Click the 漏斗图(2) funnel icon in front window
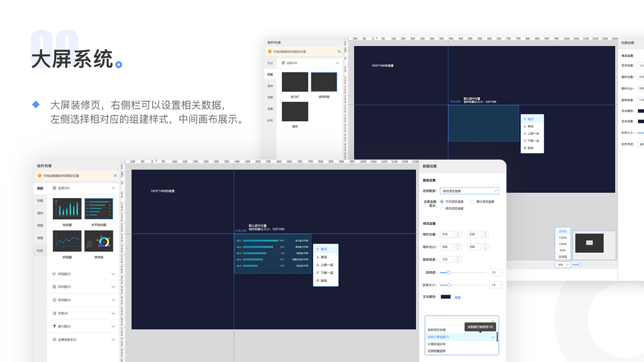The height and width of the screenshot is (362, 644). (54, 326)
